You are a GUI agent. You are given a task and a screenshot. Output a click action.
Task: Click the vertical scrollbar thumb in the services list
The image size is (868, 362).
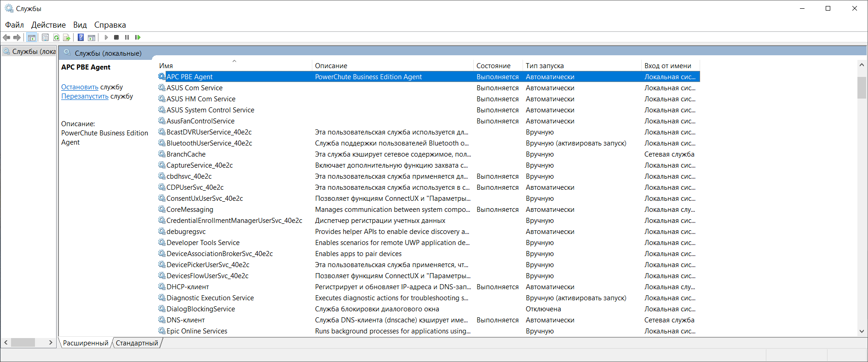coord(862,88)
